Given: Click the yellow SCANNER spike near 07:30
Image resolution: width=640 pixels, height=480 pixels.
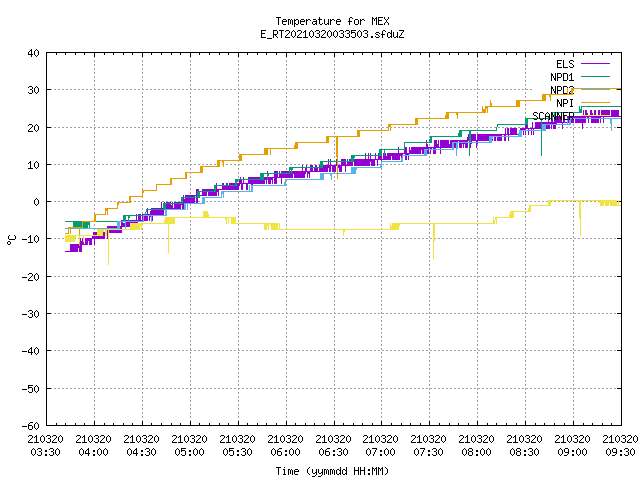Looking at the screenshot, I should [433, 241].
